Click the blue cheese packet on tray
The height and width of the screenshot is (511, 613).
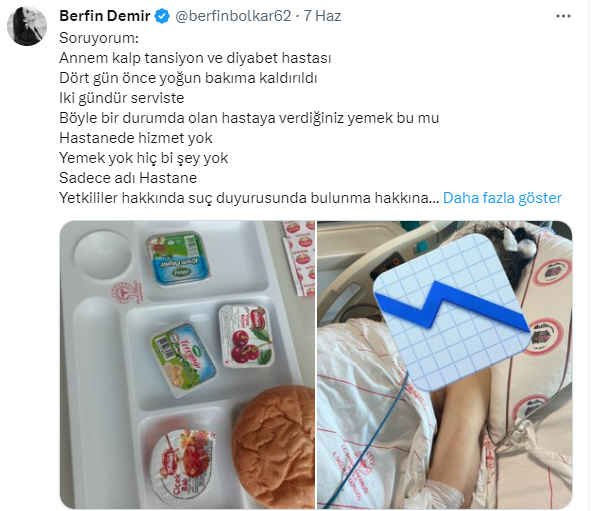178,258
